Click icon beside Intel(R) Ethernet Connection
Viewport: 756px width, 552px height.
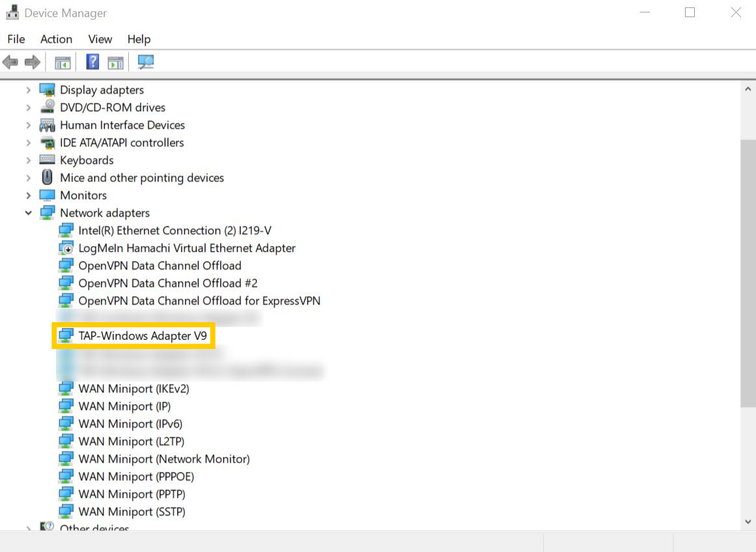(x=66, y=230)
